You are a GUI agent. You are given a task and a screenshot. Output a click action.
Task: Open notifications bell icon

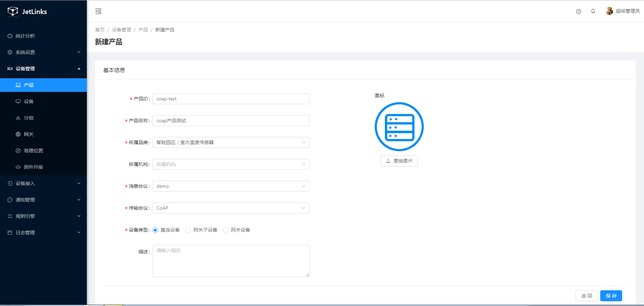[593, 11]
